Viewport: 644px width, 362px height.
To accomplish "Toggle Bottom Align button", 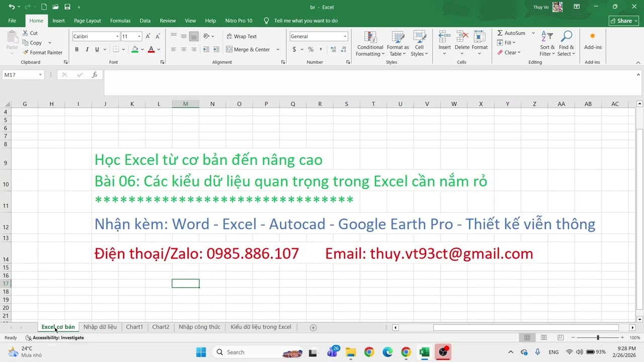I will [194, 36].
